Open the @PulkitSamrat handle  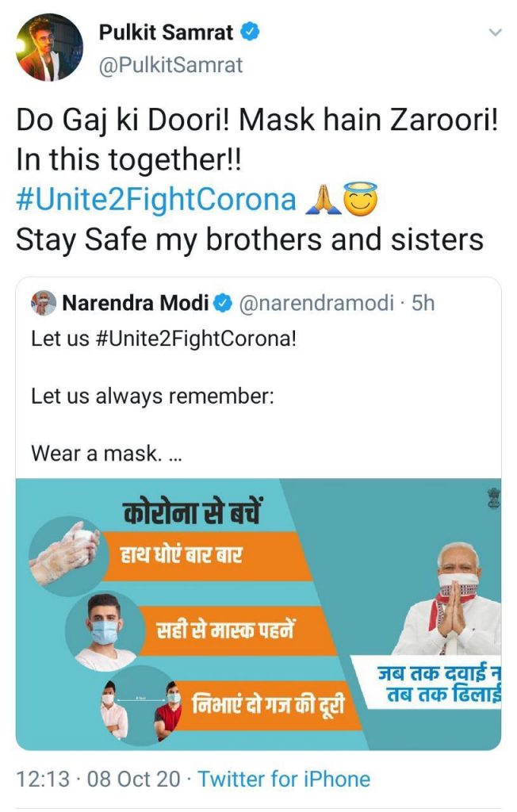(170, 65)
